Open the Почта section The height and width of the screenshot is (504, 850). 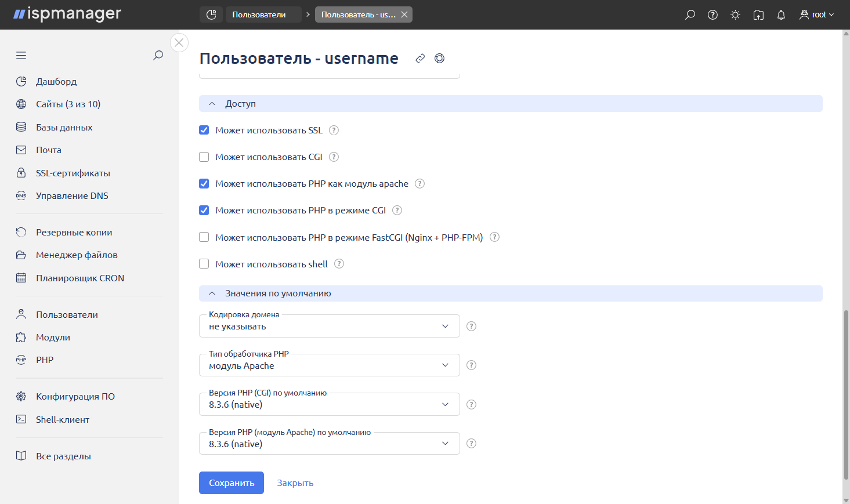click(x=48, y=150)
